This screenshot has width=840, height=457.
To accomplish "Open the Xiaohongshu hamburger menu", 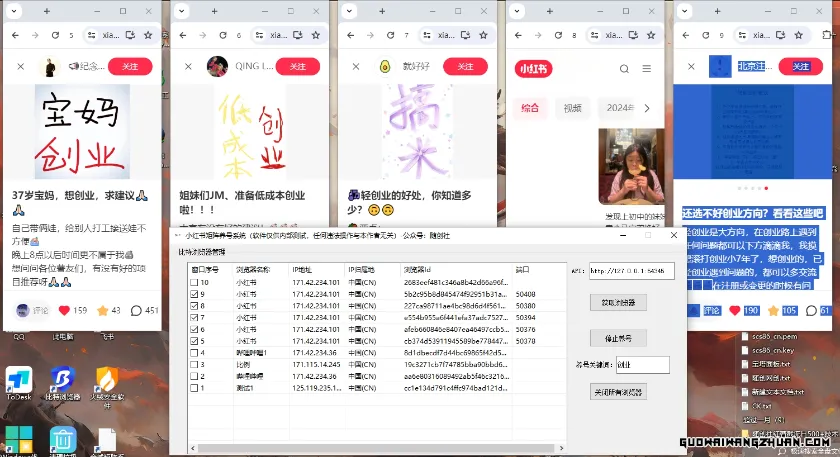I will coord(647,69).
